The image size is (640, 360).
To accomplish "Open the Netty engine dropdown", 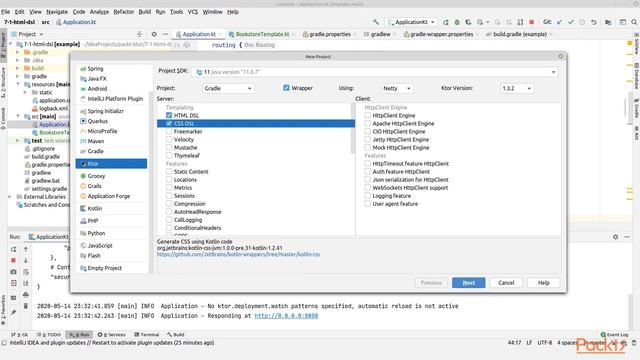I will pos(397,88).
